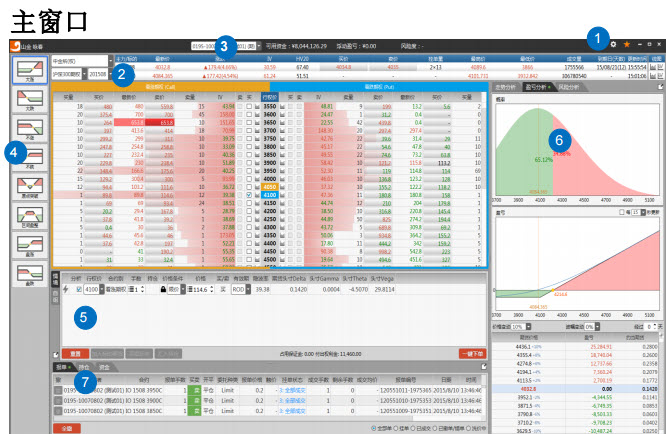Click first chart icon in second quote row
The image size is (666, 434).
(x=653, y=76)
